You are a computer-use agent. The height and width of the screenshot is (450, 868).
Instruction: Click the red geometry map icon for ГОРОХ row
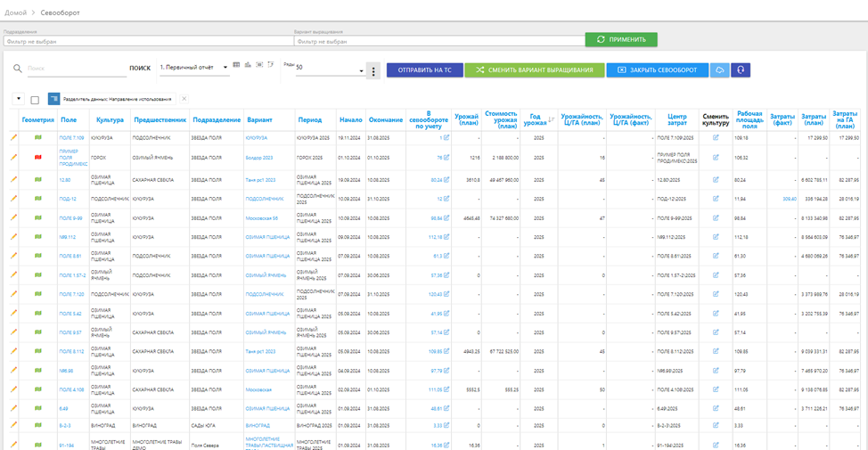38,157
